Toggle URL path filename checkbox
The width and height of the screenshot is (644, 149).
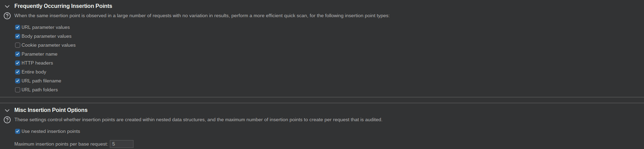click(17, 81)
